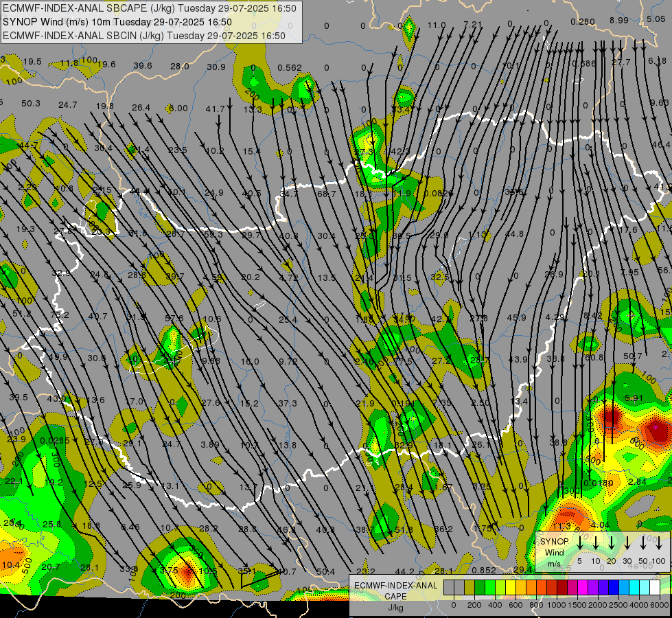
Task: Click the map value '4.72'
Action: coord(288,277)
